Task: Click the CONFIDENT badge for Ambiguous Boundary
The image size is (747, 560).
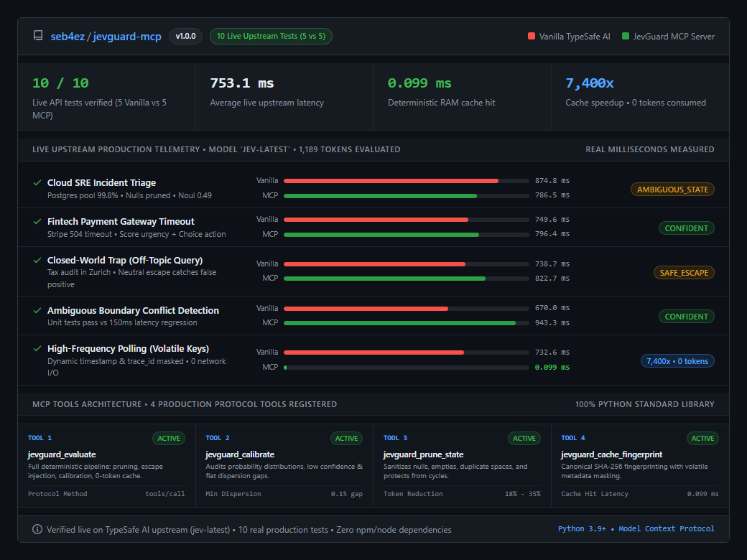Action: pyautogui.click(x=686, y=317)
